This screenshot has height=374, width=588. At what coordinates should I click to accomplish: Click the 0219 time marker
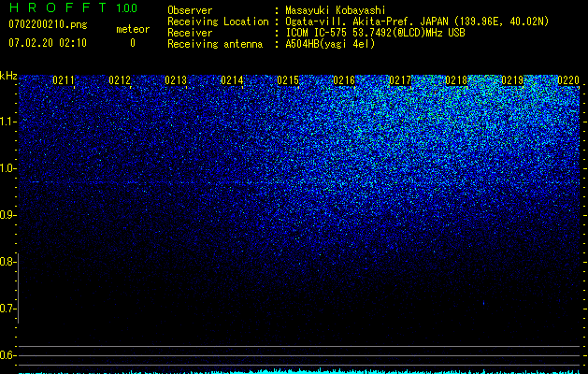pos(512,80)
